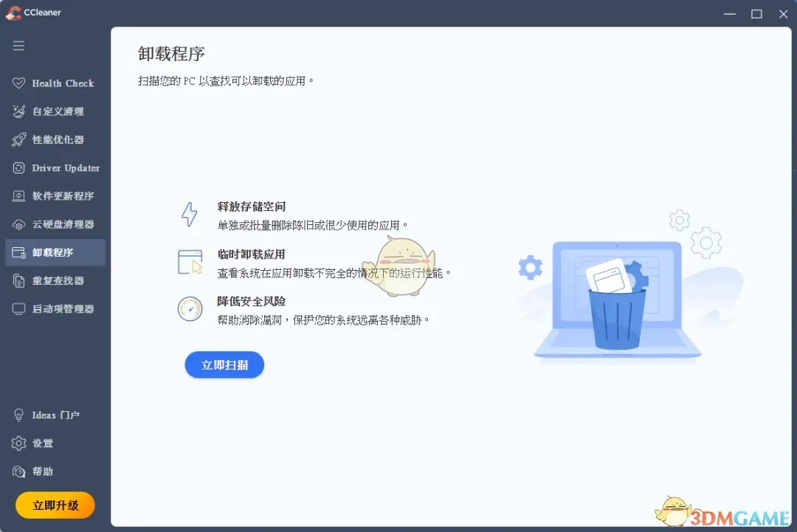This screenshot has width=797, height=532.
Task: Click the 立即扫描 button
Action: point(224,365)
